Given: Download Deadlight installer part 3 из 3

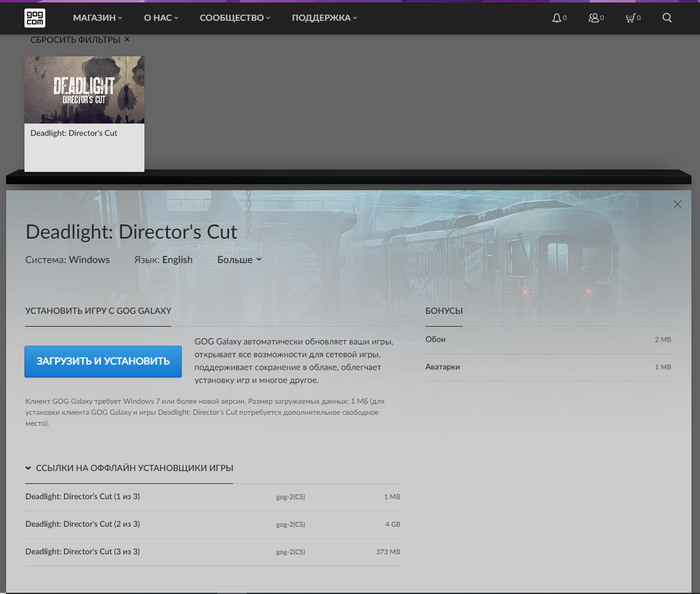Looking at the screenshot, I should coord(83,551).
